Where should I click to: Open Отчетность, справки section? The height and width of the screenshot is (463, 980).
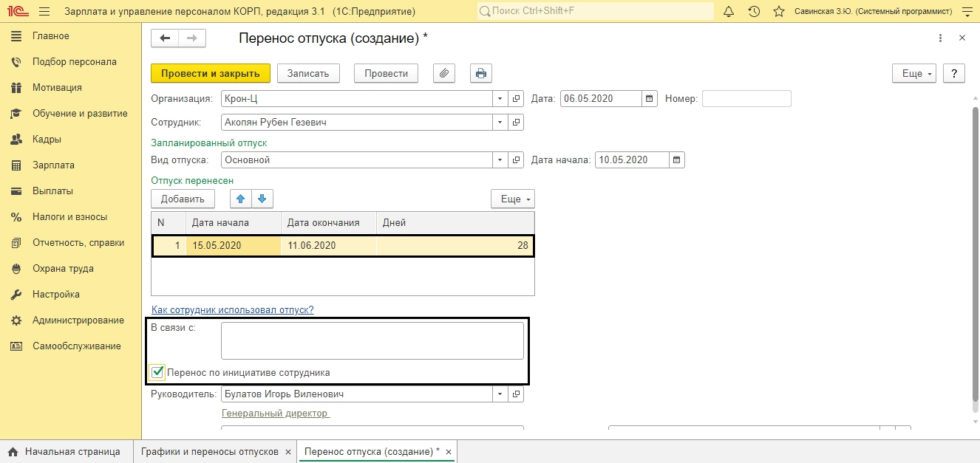[x=78, y=243]
